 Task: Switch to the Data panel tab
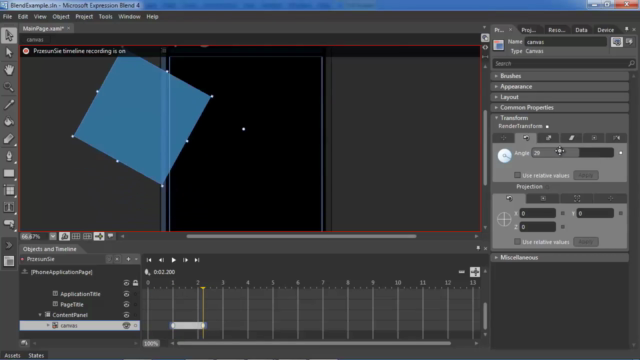[x=581, y=30]
